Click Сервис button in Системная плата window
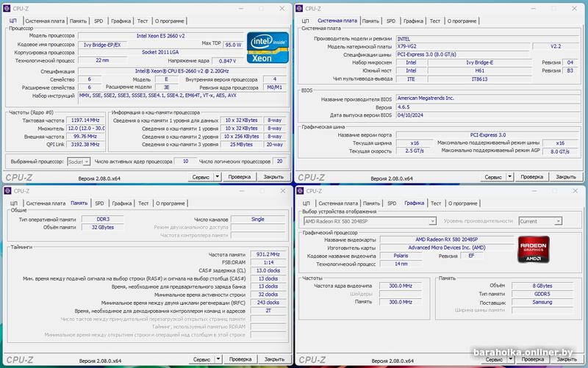The width and height of the screenshot is (588, 368). (x=493, y=176)
